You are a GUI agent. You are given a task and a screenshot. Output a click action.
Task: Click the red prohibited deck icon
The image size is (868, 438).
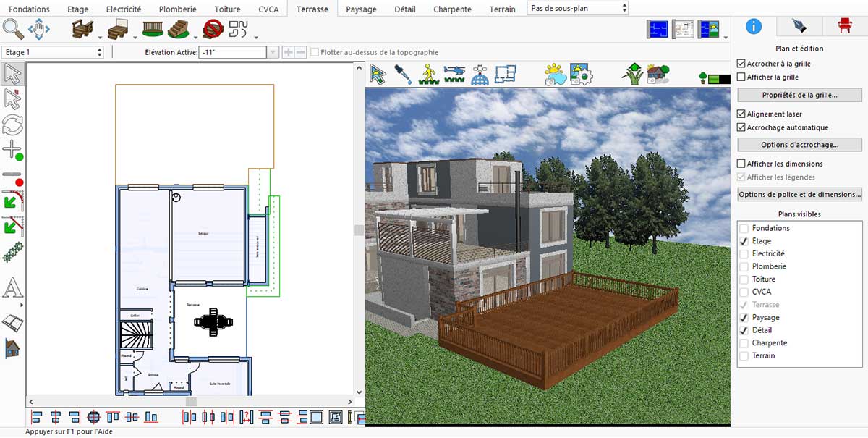point(212,29)
